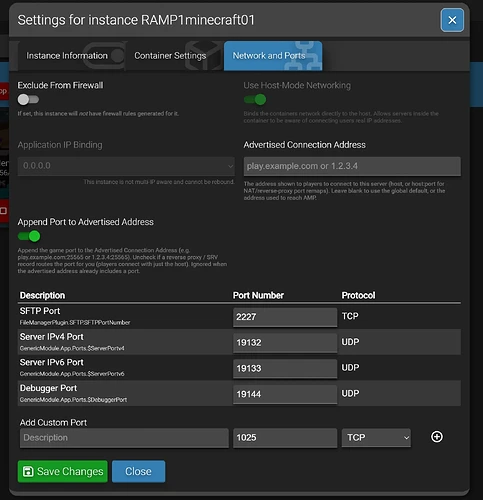Toggle Exclude From Firewall switch

pos(28,99)
